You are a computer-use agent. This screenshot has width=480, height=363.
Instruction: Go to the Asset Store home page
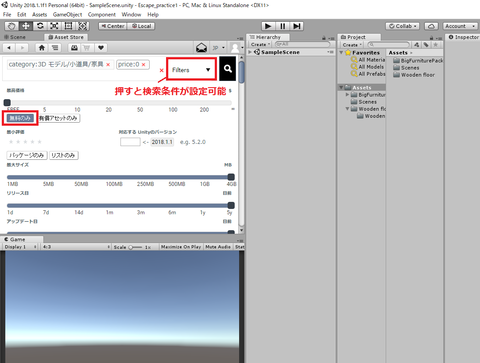pos(42,48)
